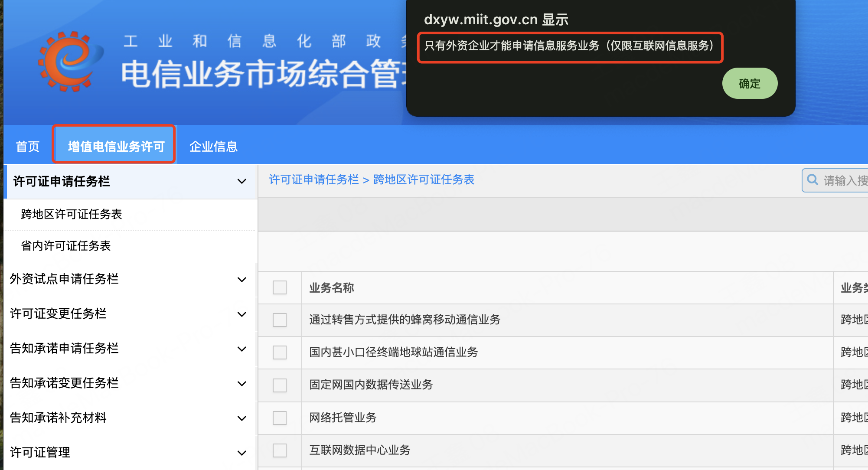
Task: Expand 告知承诺补充材料 chevron arrow
Action: click(x=242, y=418)
